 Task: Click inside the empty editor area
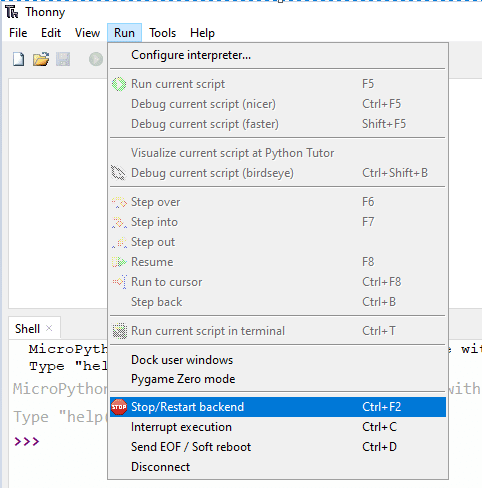pyautogui.click(x=58, y=193)
